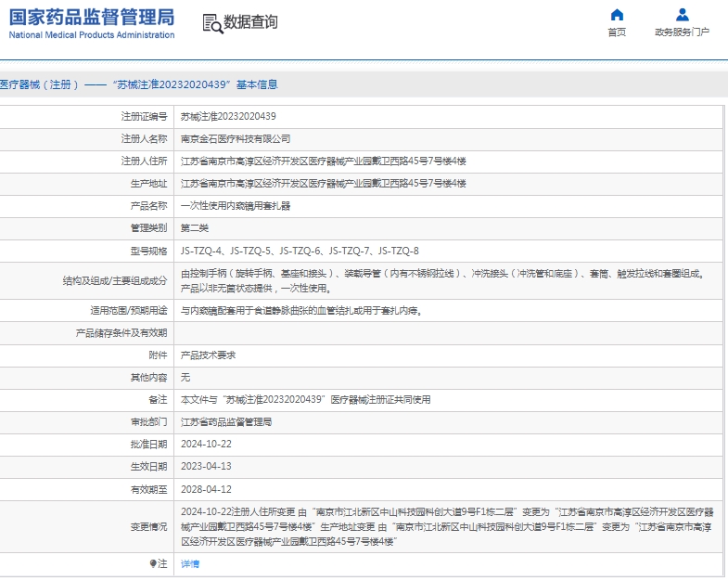The image size is (728, 581).
Task: Open the 详情 details link
Action: (190, 563)
